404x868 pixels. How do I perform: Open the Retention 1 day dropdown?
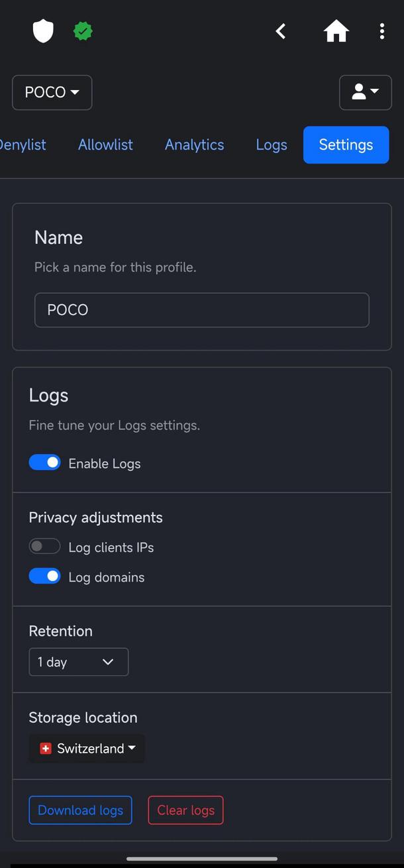click(78, 662)
